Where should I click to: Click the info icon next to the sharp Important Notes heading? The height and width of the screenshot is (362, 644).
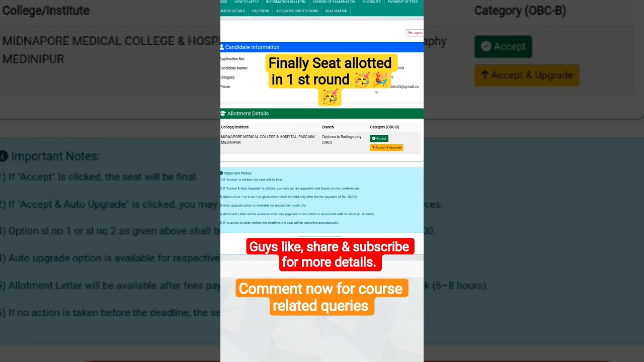coord(221,173)
